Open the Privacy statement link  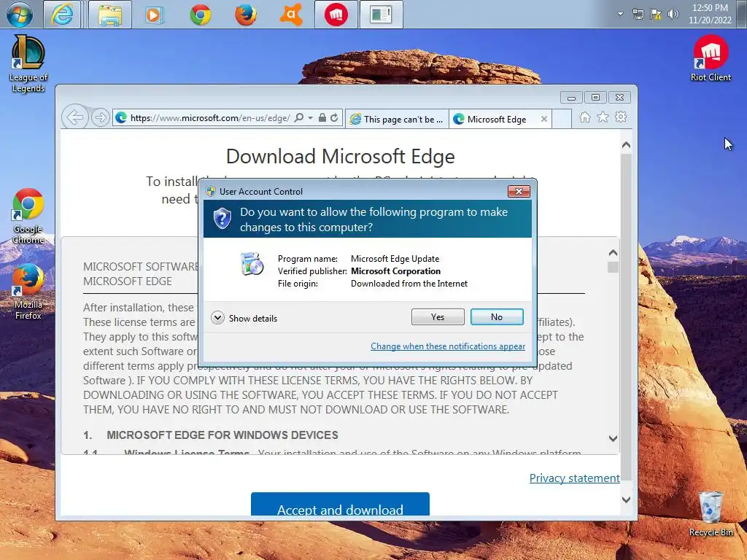coord(575,478)
